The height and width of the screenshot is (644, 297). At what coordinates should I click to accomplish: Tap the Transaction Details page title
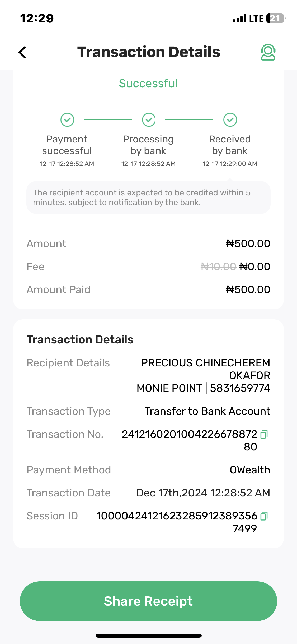coord(149,52)
